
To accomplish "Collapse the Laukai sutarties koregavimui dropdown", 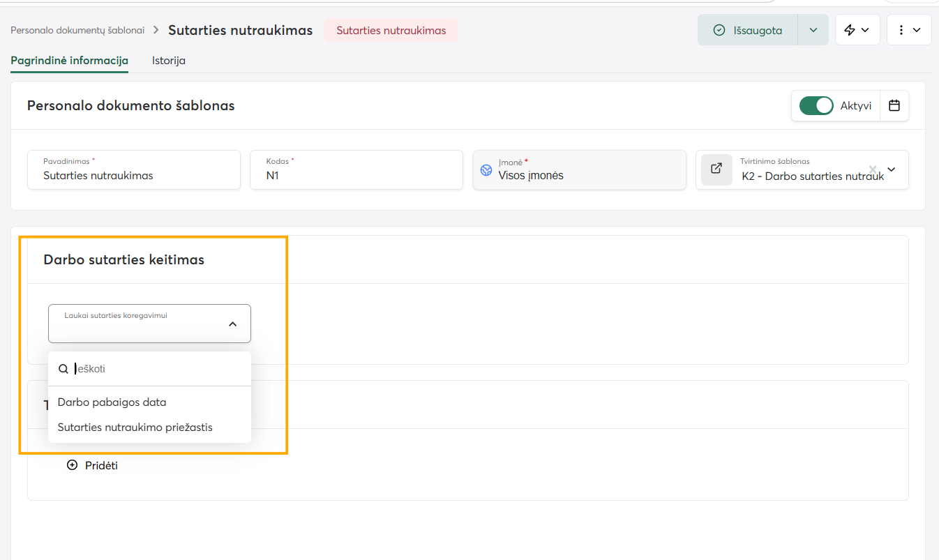I will [x=233, y=324].
